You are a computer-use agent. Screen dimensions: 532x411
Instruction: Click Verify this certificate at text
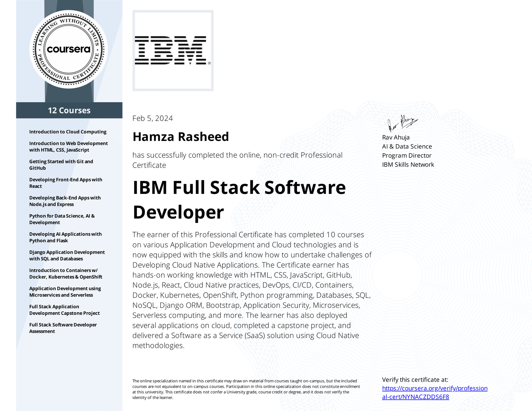coord(415,379)
